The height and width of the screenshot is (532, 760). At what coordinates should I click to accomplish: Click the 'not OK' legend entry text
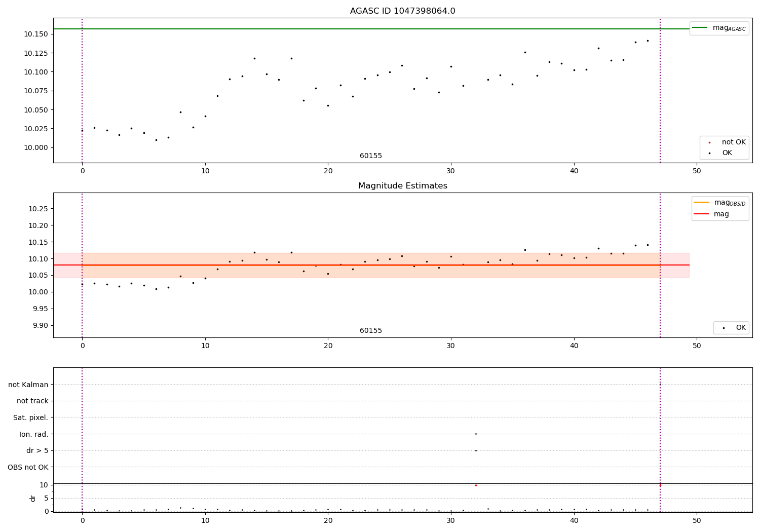point(734,142)
